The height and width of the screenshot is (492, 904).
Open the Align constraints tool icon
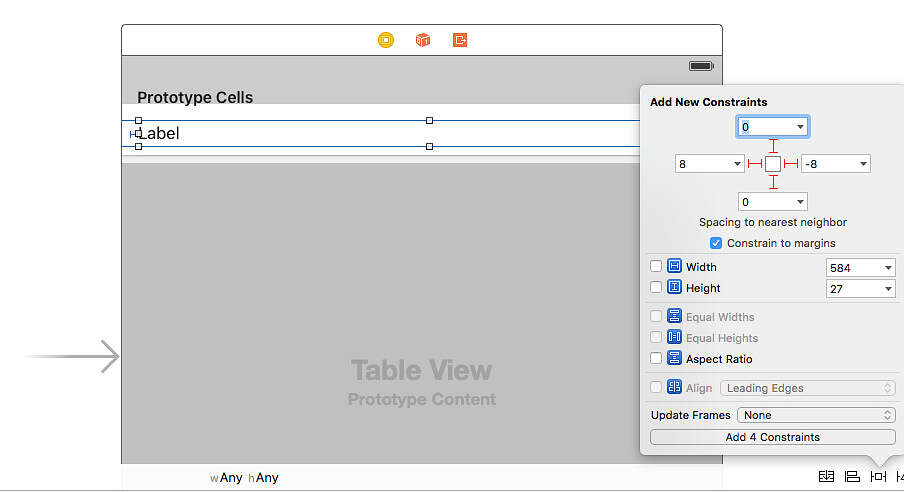852,477
